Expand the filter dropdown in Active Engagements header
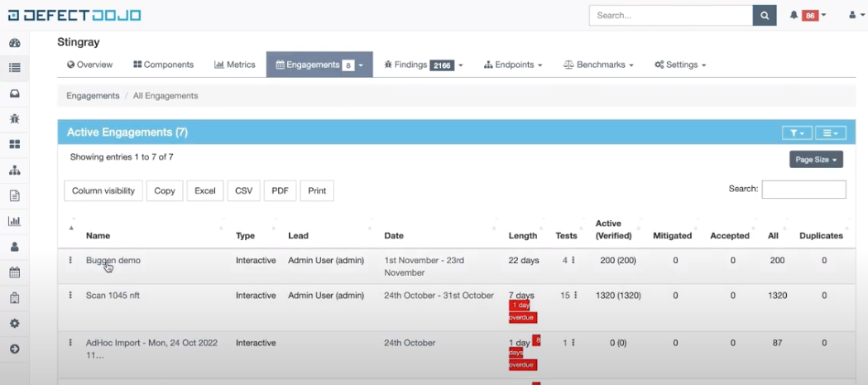The height and width of the screenshot is (385, 868). 797,132
